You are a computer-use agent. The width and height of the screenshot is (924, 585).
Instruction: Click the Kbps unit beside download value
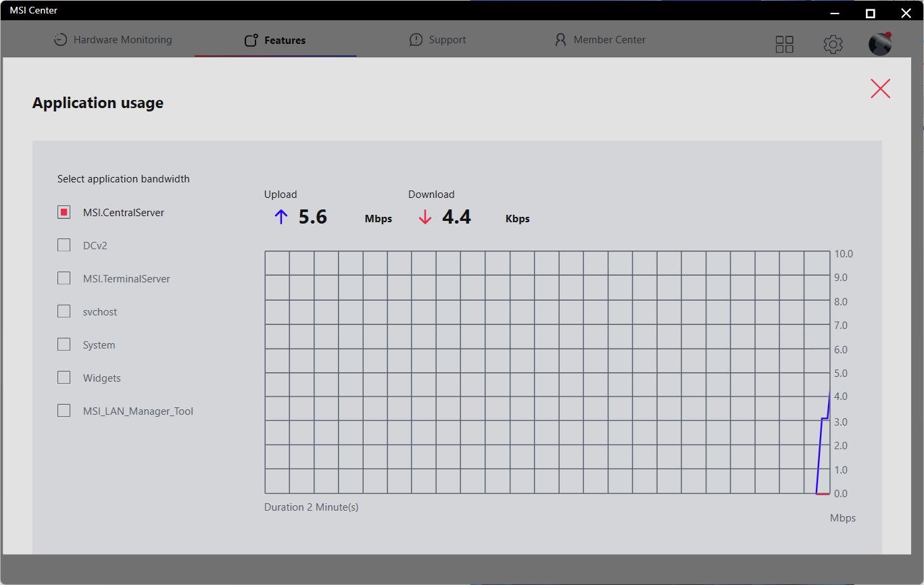[518, 219]
